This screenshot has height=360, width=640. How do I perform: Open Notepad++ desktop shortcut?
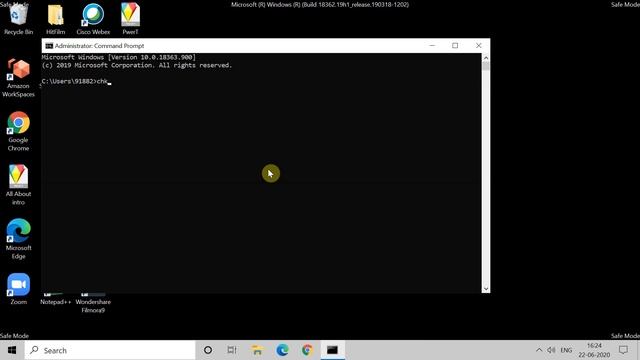pyautogui.click(x=56, y=300)
